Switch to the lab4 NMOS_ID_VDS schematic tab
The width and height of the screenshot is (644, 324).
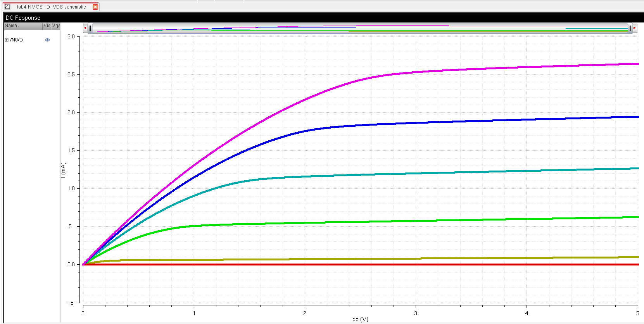tap(51, 7)
